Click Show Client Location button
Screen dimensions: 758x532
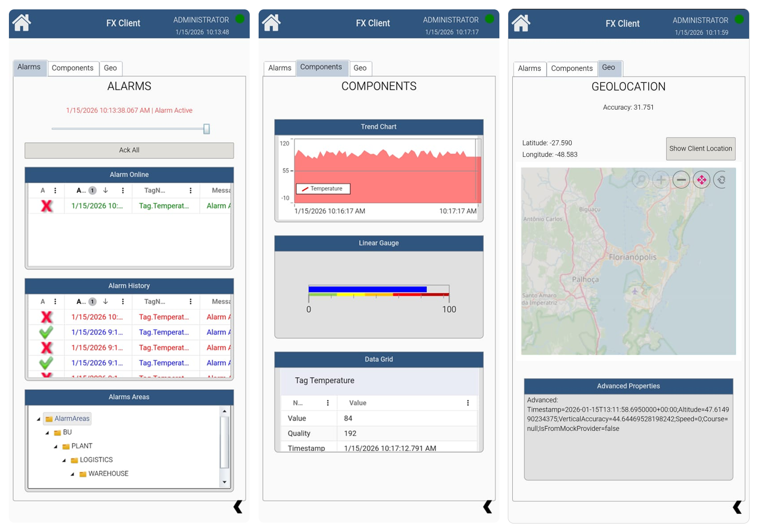tap(700, 149)
